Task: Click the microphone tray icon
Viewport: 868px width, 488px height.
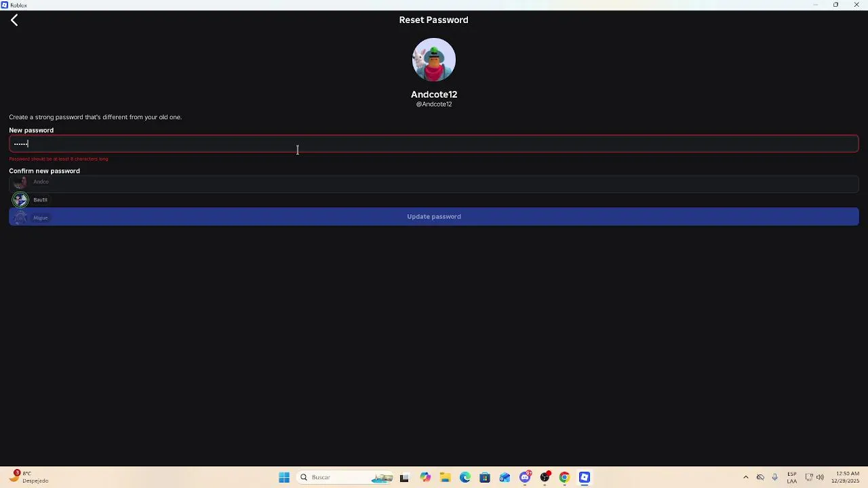Action: click(775, 478)
